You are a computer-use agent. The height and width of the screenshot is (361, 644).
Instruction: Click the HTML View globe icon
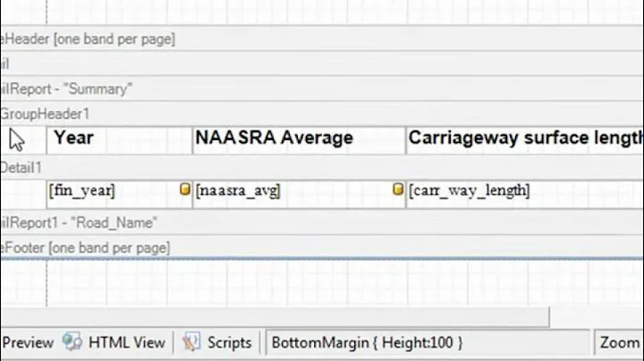72,342
